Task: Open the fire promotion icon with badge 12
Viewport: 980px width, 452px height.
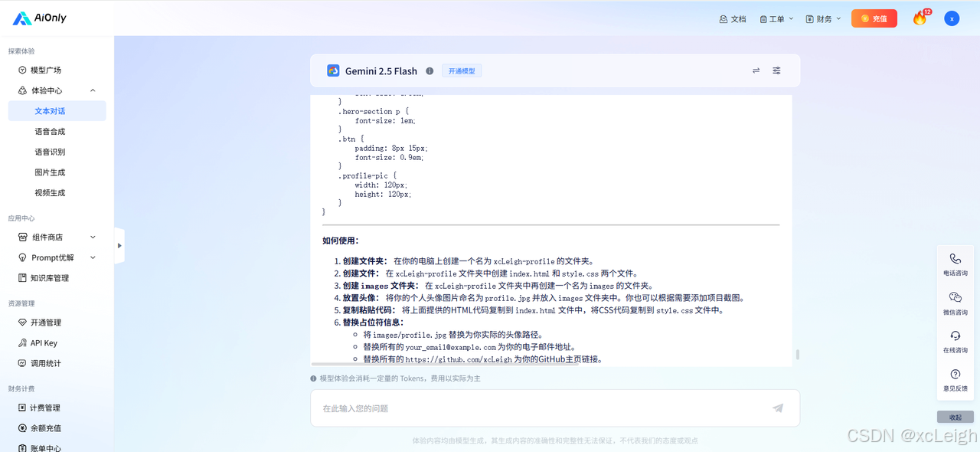Action: point(918,18)
